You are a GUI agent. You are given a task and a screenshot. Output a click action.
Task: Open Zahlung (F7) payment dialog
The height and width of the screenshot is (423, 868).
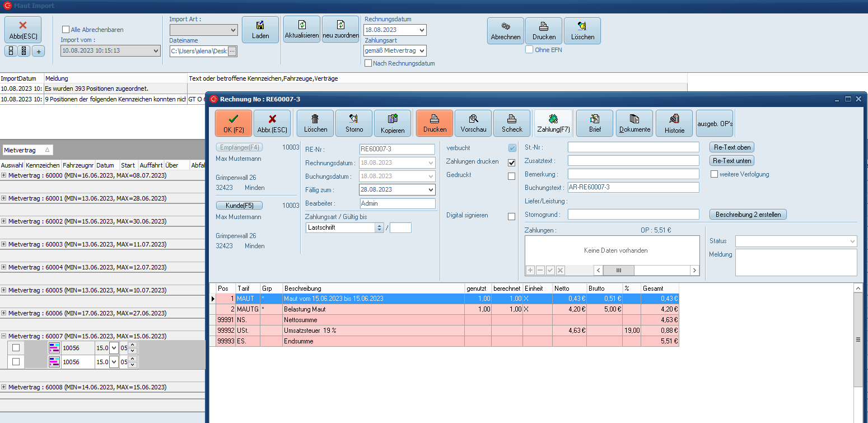click(553, 123)
